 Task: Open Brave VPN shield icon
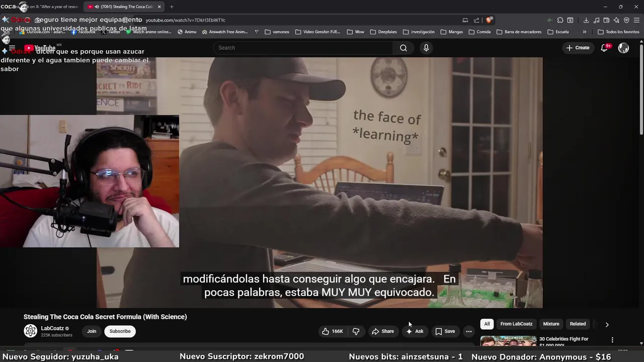coord(626,20)
